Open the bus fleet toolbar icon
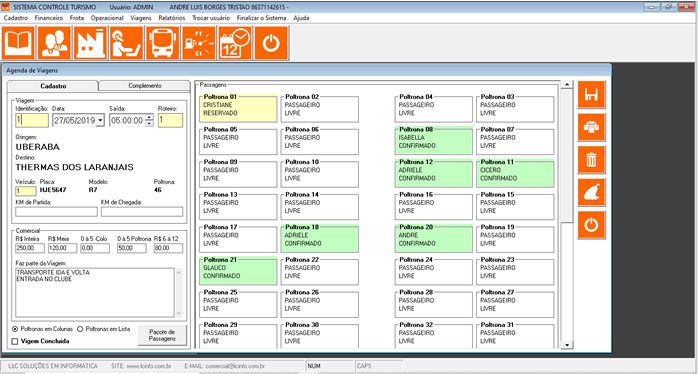 (162, 43)
